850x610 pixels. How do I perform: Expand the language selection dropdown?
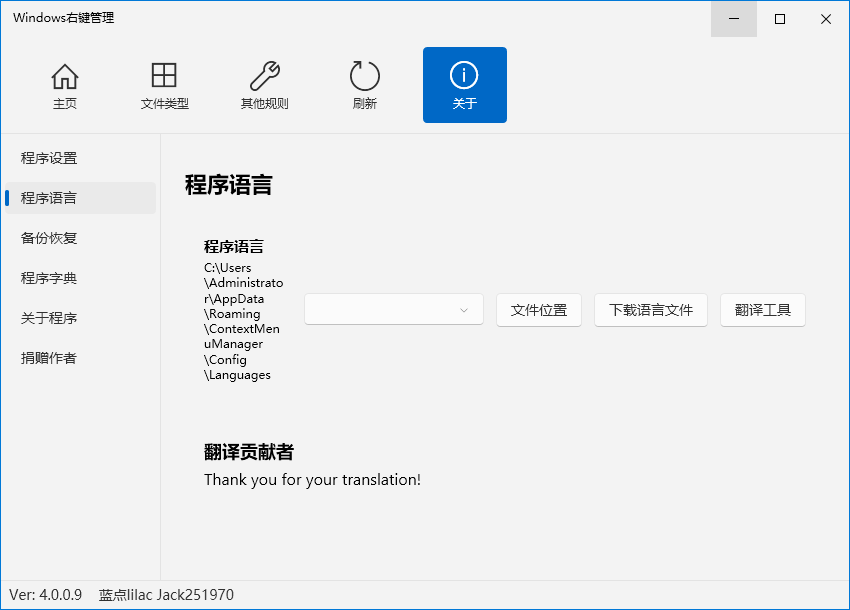point(394,310)
